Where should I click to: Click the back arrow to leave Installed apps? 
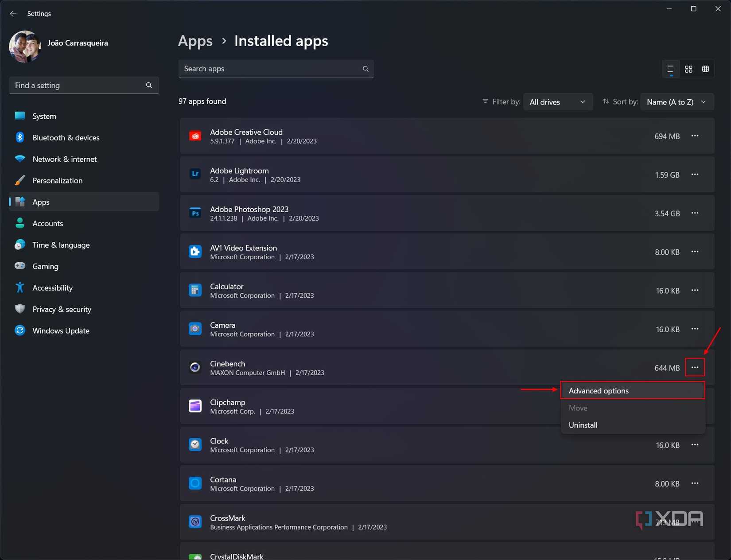click(13, 13)
